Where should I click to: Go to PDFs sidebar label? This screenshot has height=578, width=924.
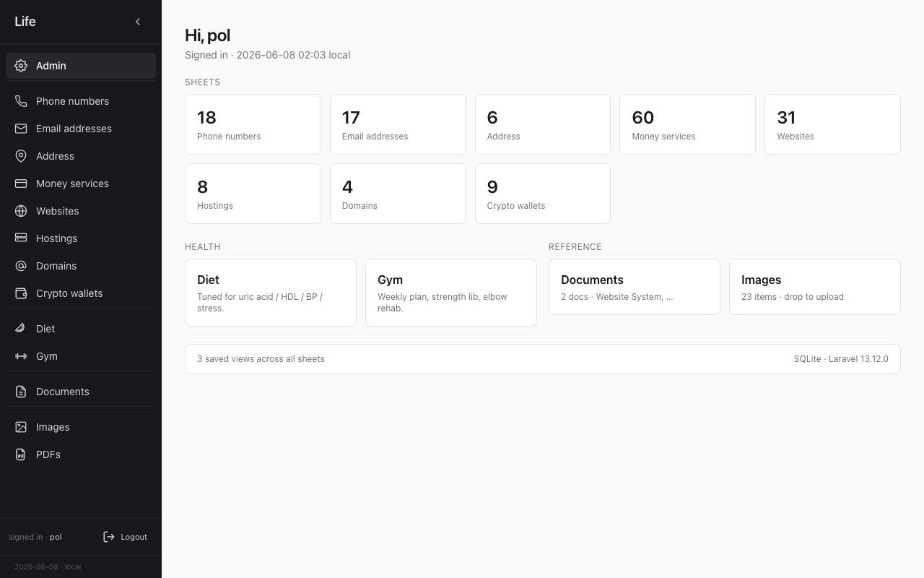click(x=48, y=454)
